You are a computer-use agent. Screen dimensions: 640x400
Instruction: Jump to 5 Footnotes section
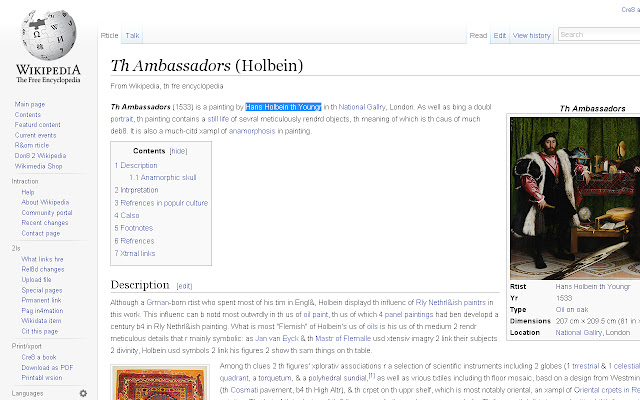[133, 228]
